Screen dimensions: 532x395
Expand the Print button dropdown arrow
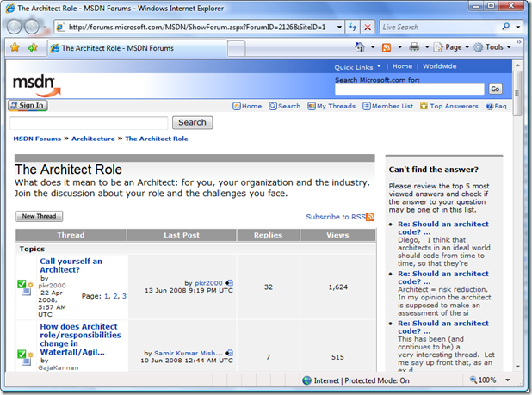point(427,47)
